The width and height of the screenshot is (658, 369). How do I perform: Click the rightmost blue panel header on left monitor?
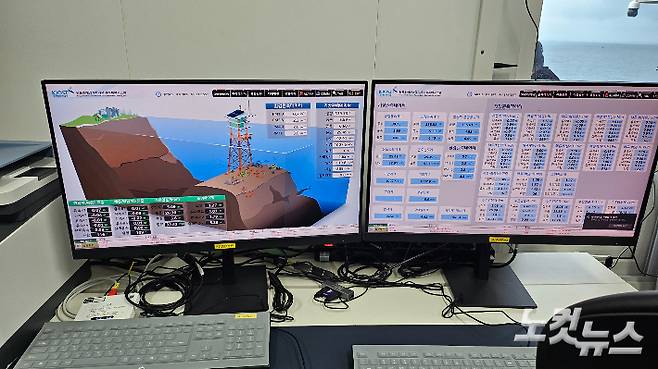[x=337, y=105]
